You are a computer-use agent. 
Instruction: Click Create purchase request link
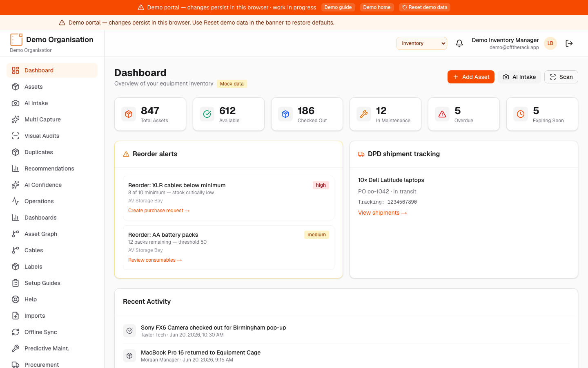click(x=159, y=211)
